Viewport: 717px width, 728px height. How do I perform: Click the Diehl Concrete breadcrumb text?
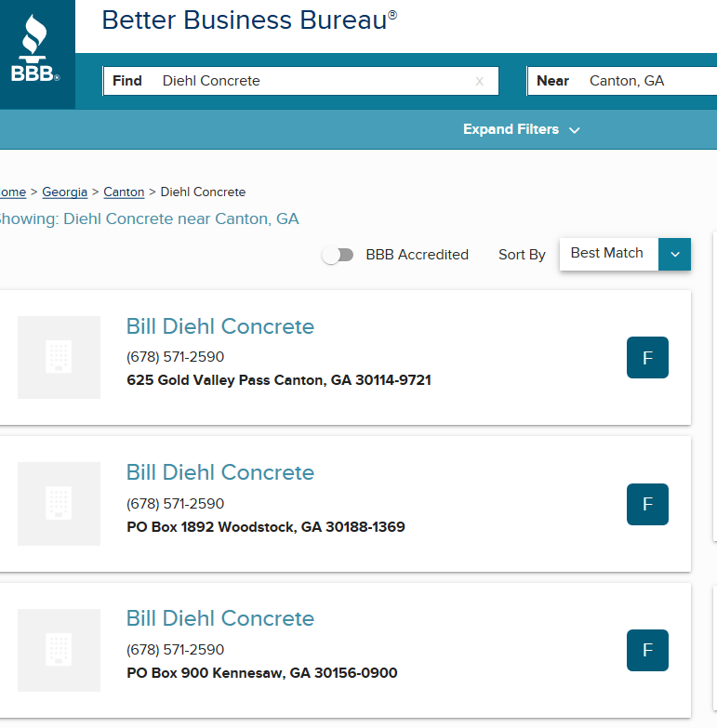coord(203,192)
